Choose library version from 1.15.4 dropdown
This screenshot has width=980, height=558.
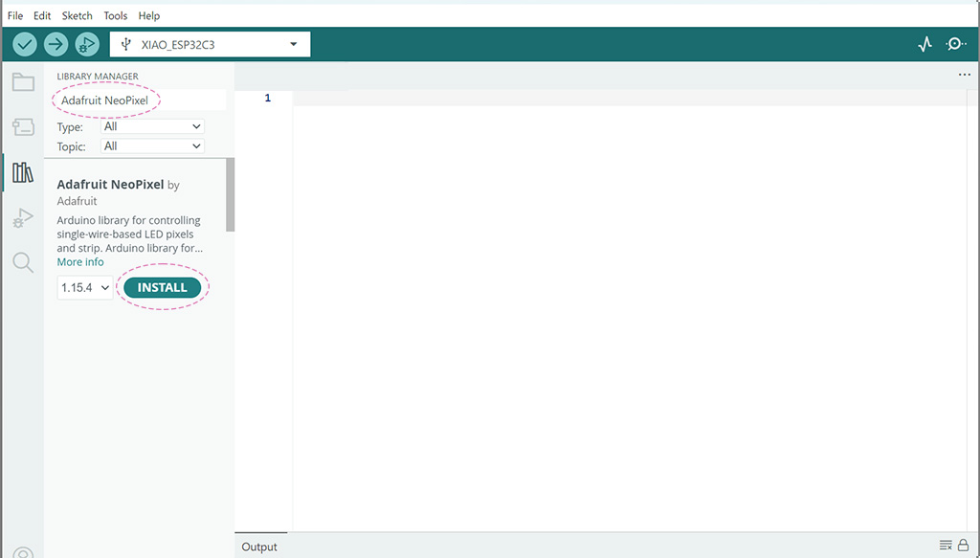point(84,287)
